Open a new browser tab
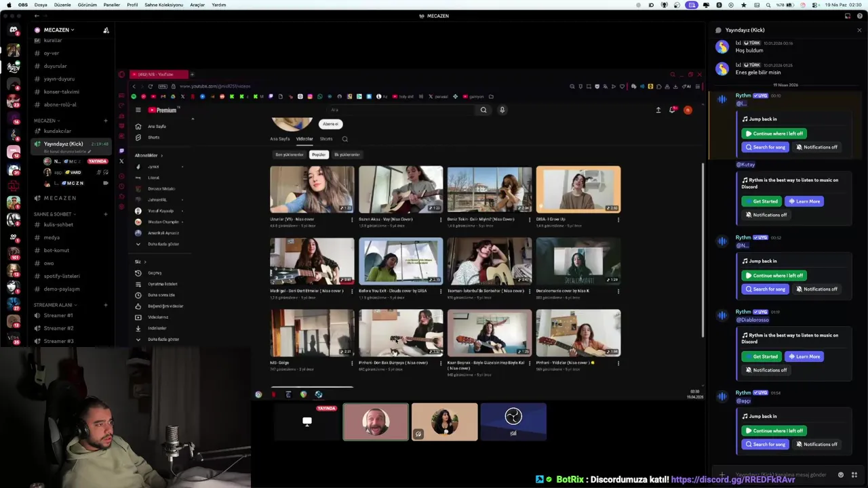 [x=192, y=74]
